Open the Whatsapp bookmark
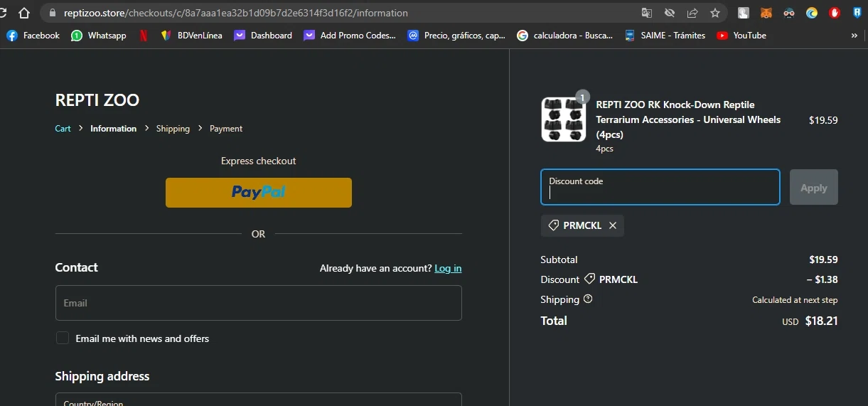 pos(98,35)
